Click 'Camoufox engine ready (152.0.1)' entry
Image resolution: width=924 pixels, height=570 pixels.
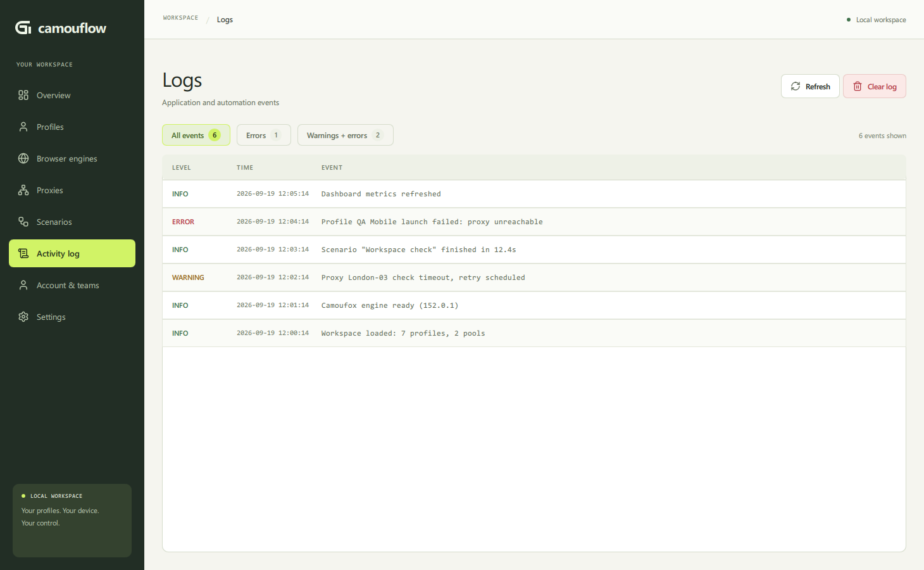pyautogui.click(x=390, y=305)
